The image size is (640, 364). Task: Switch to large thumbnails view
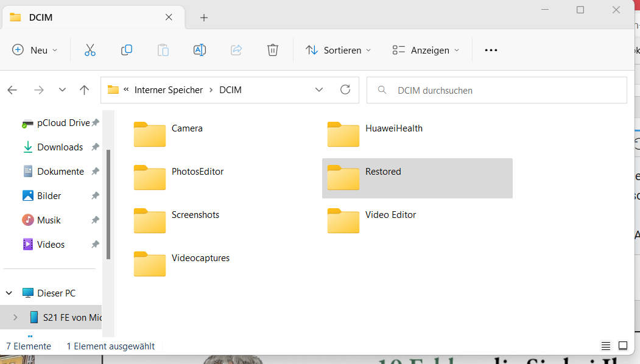pyautogui.click(x=623, y=346)
